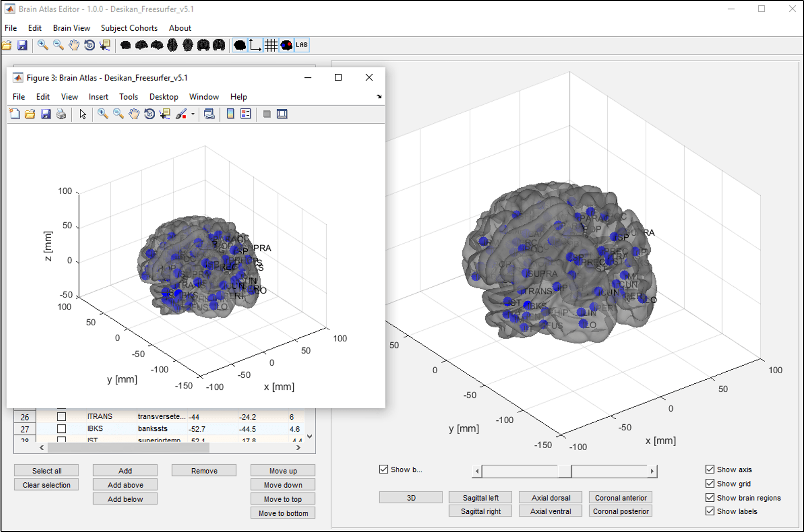
Task: Select the Edit Plot arrow in Figure 3
Action: [x=82, y=114]
